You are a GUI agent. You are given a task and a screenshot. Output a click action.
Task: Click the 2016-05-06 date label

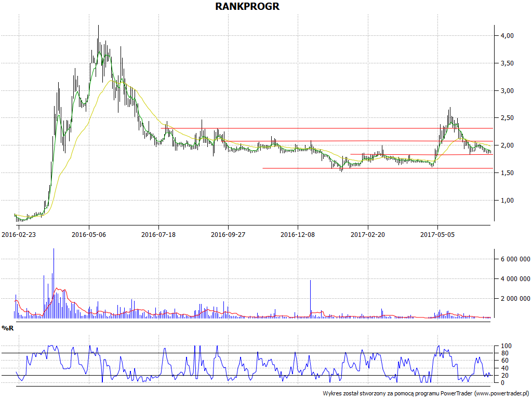tap(88, 234)
